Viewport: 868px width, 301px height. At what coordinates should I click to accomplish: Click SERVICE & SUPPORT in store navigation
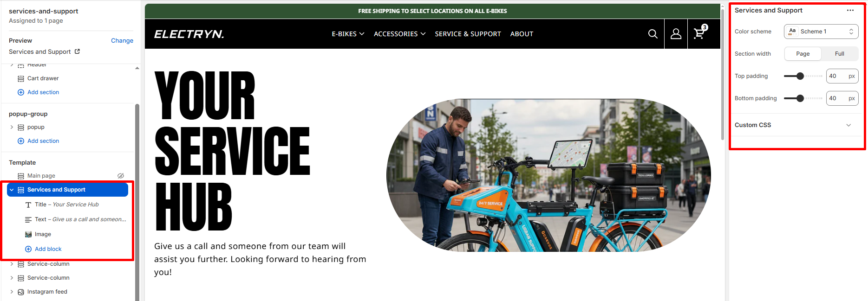(468, 34)
